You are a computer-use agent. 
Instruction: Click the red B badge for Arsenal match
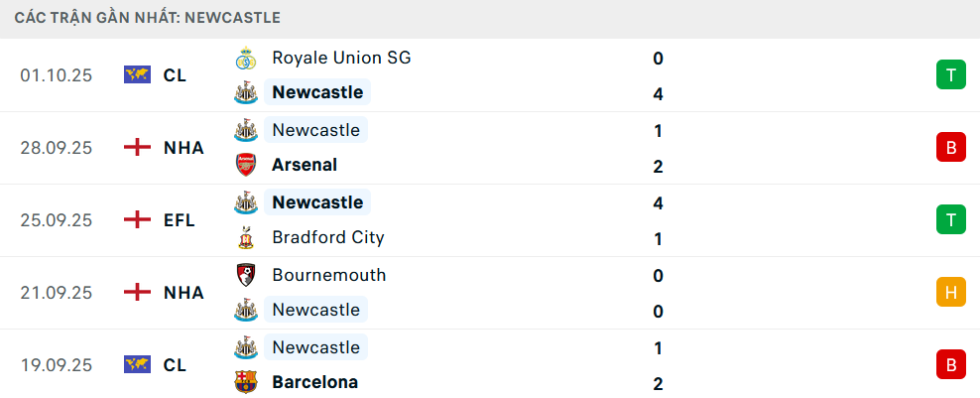pos(950,148)
